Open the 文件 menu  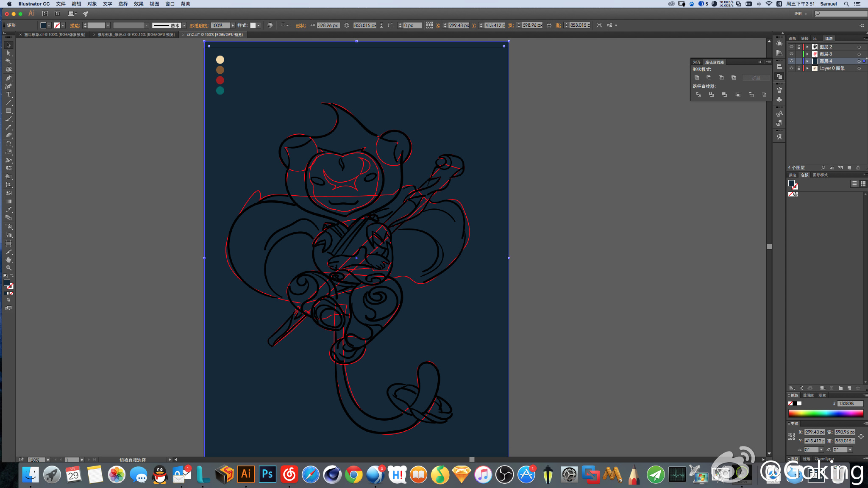[61, 4]
